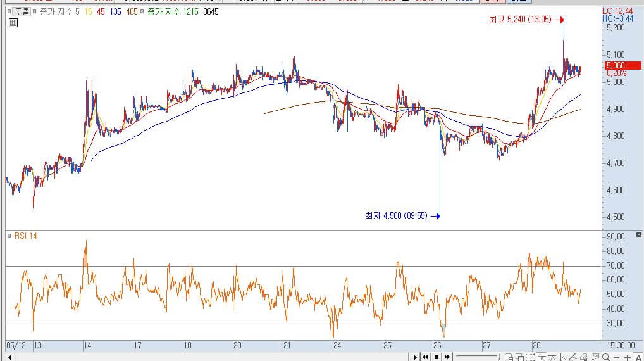Image resolution: width=644 pixels, height=361 pixels.
Task: Click the red 5,060 current price tag
Action: pos(623,65)
